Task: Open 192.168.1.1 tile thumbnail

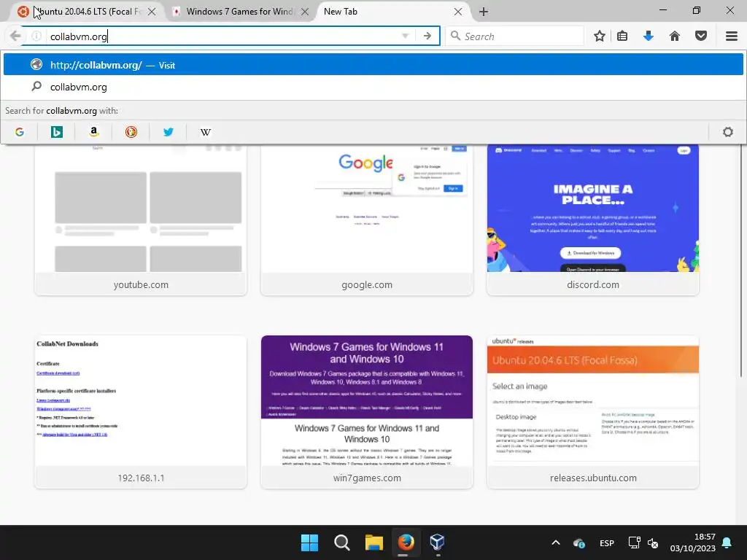Action: (141, 412)
